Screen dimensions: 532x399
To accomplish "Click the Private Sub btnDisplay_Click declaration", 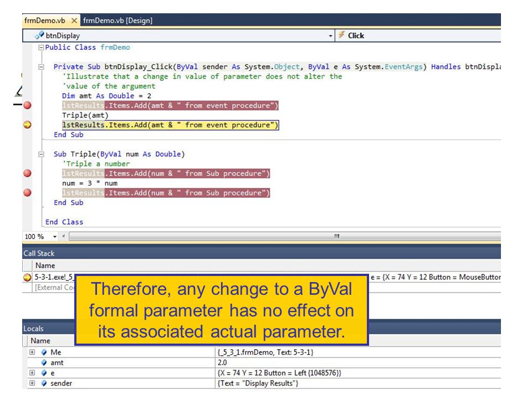I will point(277,67).
